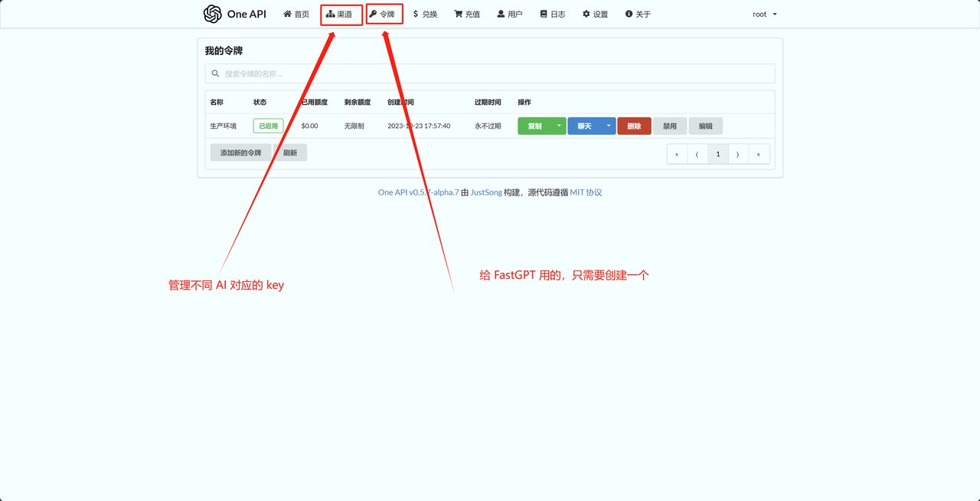
Task: Click 添加新的令牌 to add a token
Action: 240,152
